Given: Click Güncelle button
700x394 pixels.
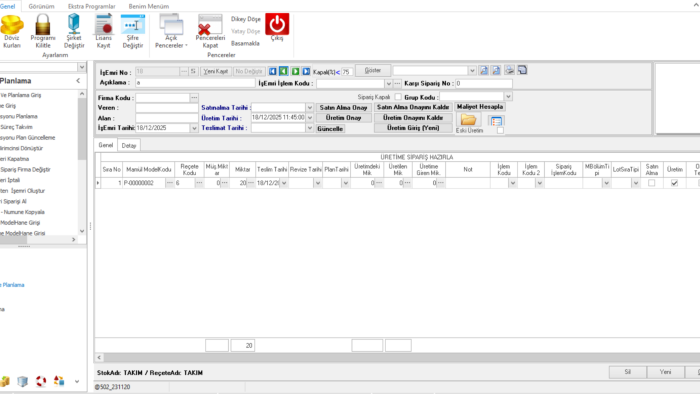Looking at the screenshot, I should [330, 129].
